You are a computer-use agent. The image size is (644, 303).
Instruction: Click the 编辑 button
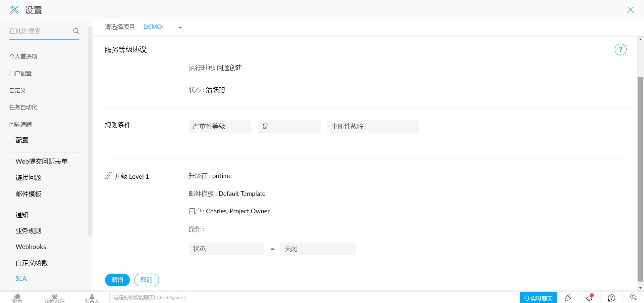(x=117, y=280)
